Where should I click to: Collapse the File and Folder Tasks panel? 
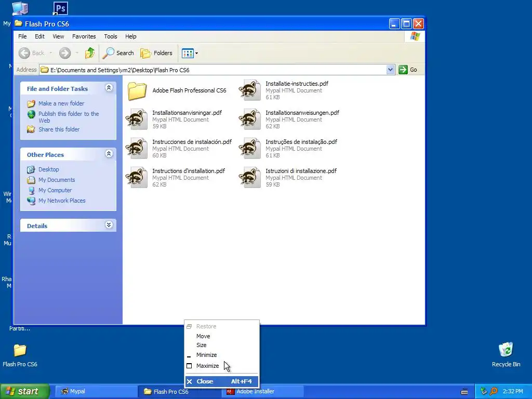click(109, 88)
